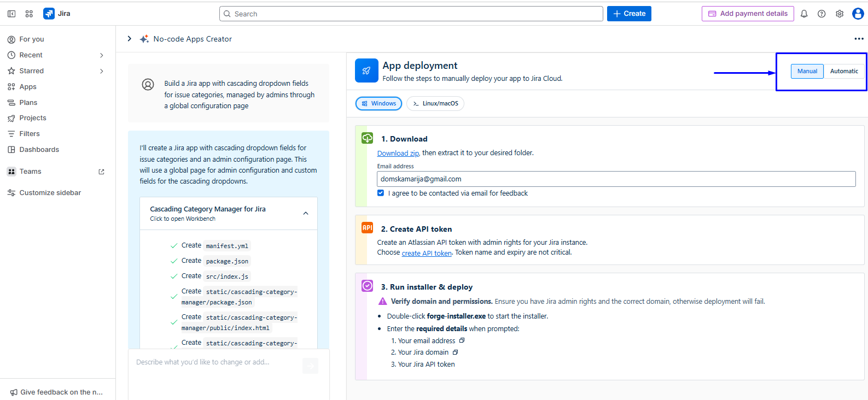The image size is (868, 400).
Task: Switch deployment mode to Automatic
Action: pos(844,71)
